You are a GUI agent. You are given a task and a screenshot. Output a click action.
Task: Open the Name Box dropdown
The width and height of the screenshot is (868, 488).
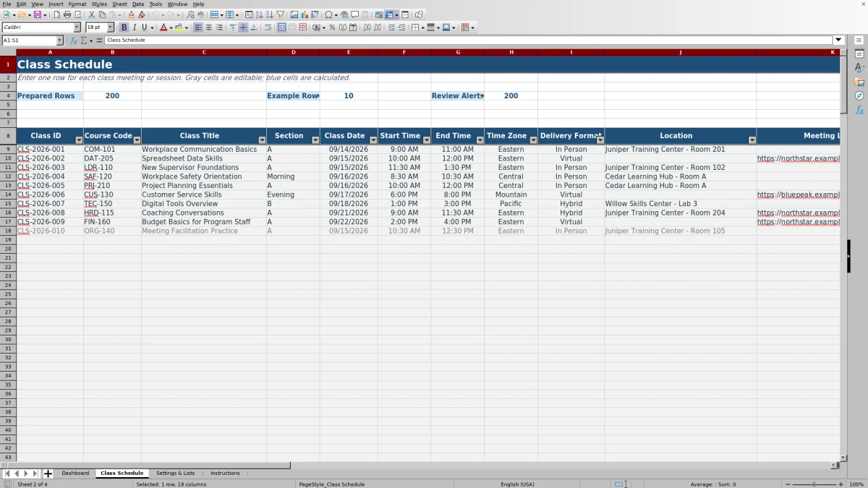(59, 40)
